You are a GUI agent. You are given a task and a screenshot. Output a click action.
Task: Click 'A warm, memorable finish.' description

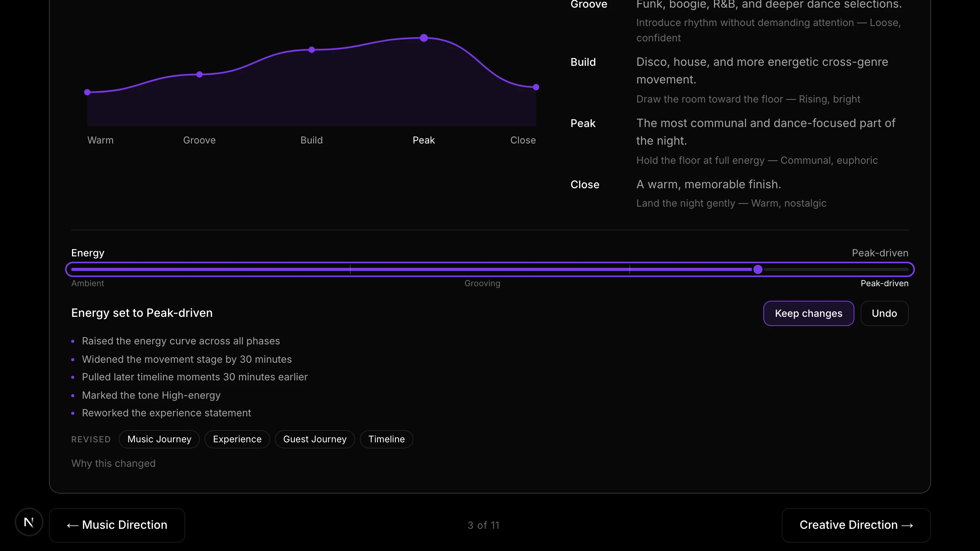tap(709, 184)
